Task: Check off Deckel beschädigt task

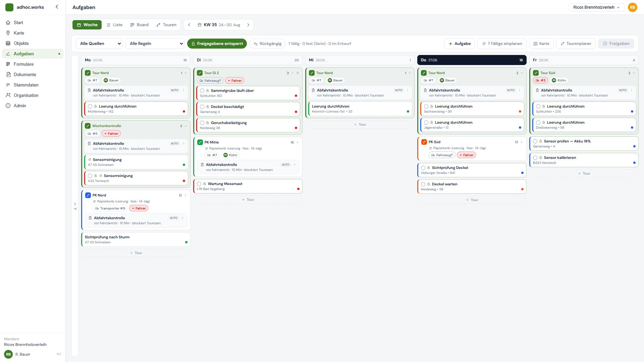Action: (202, 107)
